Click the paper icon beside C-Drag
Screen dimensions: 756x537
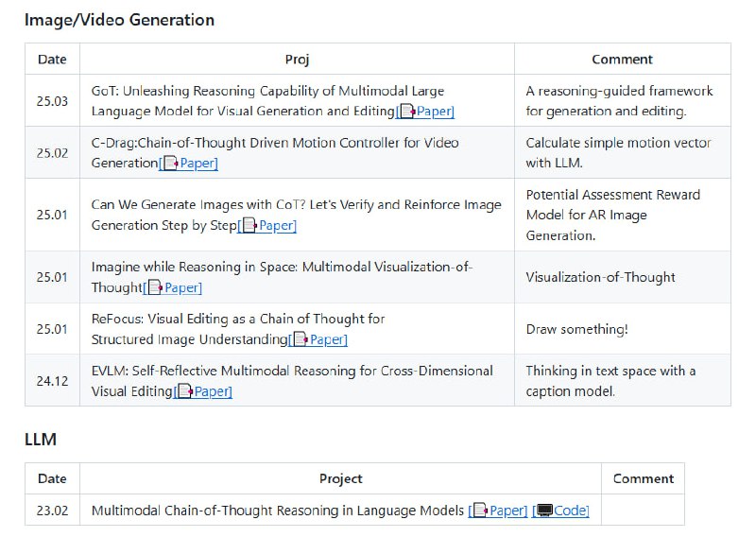171,164
